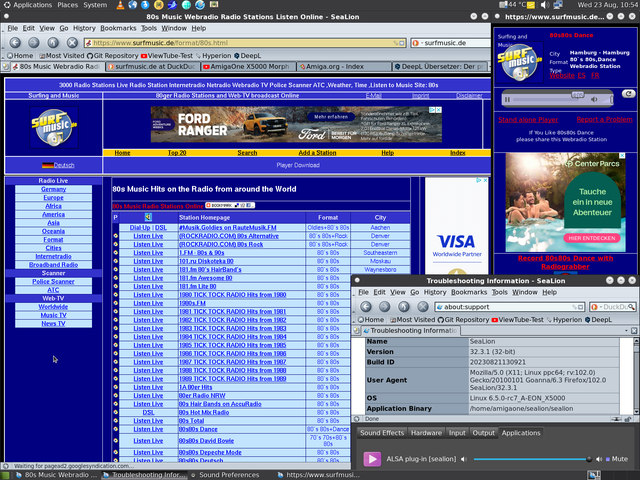Open VLC from the top panel cone icon

tap(120, 5)
